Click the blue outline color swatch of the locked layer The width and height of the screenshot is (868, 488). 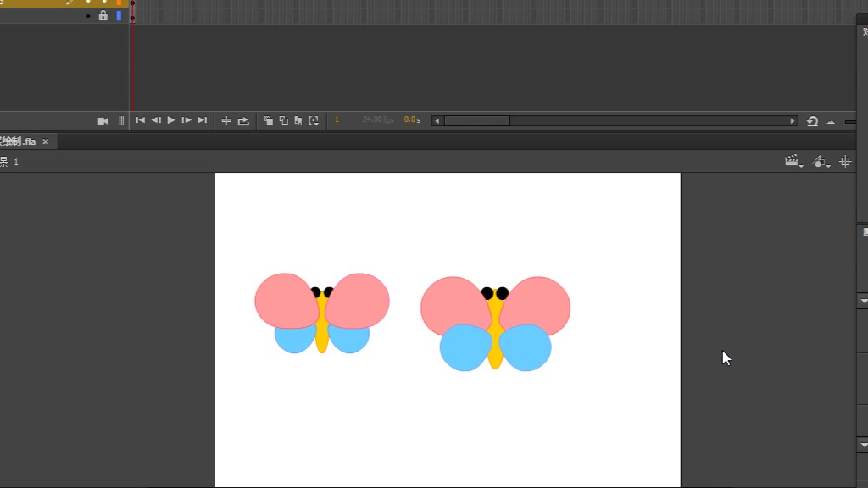(119, 15)
